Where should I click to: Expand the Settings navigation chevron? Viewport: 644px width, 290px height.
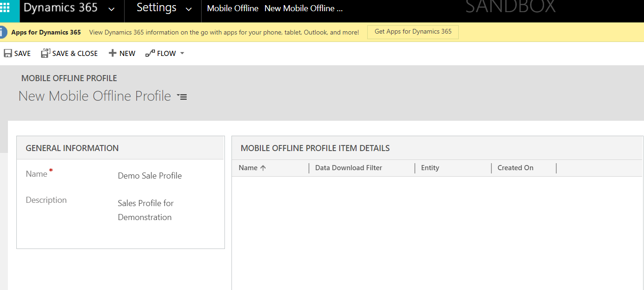click(189, 9)
